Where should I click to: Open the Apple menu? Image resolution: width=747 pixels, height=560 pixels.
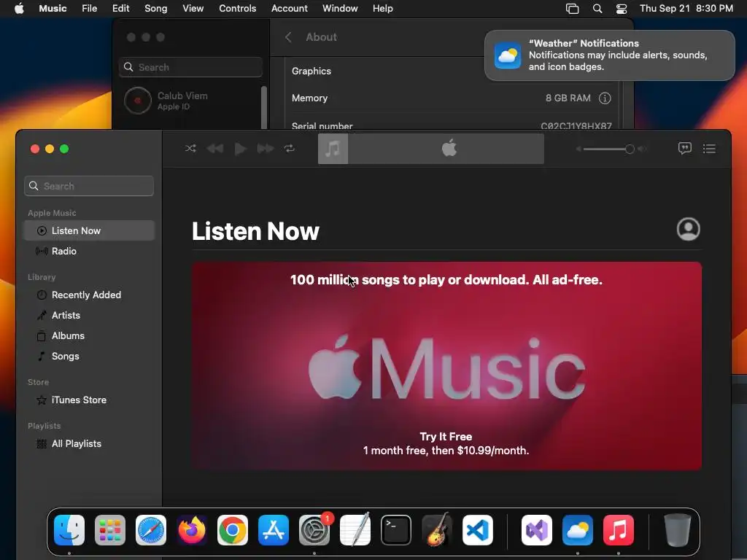click(19, 8)
